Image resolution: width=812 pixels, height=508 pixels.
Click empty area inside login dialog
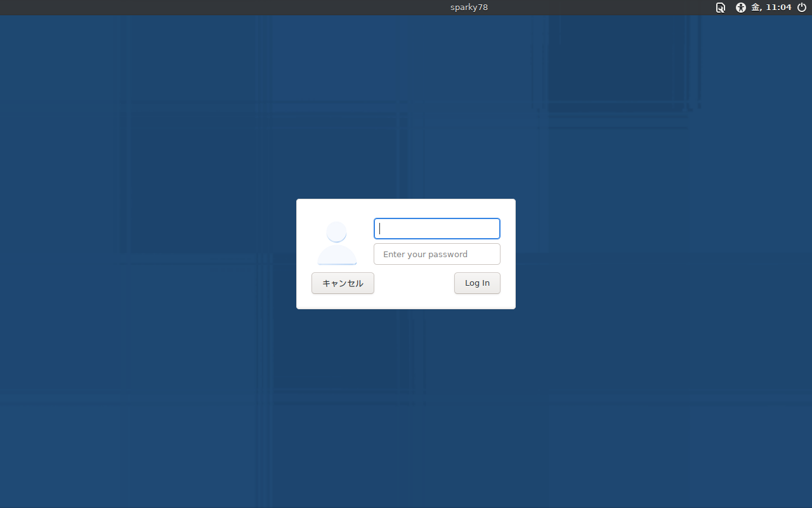click(x=414, y=284)
